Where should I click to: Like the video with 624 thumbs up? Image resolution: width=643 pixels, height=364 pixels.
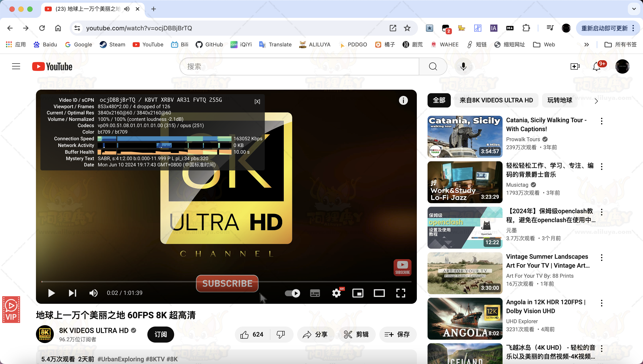(252, 335)
